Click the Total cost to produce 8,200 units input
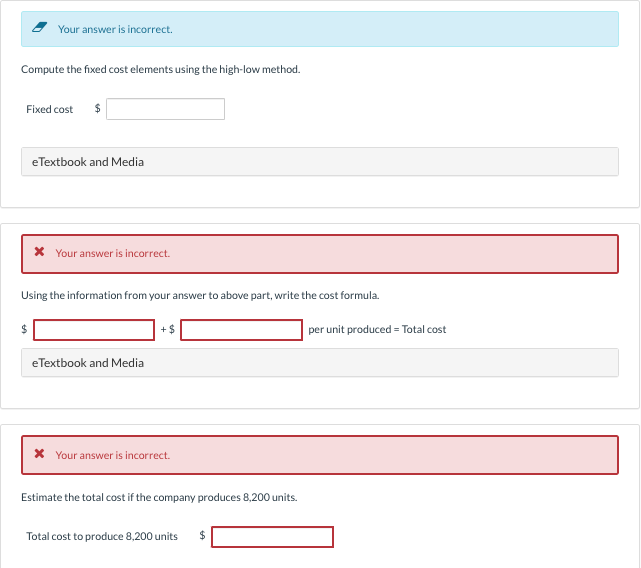Image resolution: width=641 pixels, height=568 pixels. tap(272, 537)
